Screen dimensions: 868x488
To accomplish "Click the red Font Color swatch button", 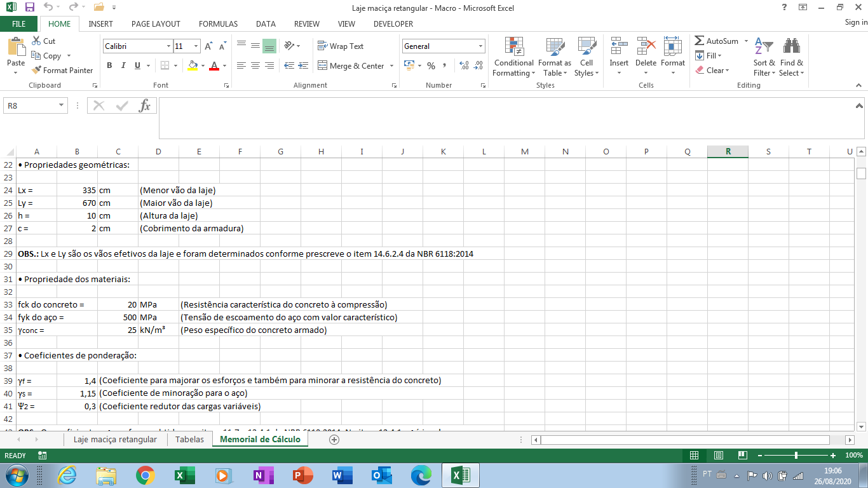I will pyautogui.click(x=214, y=65).
